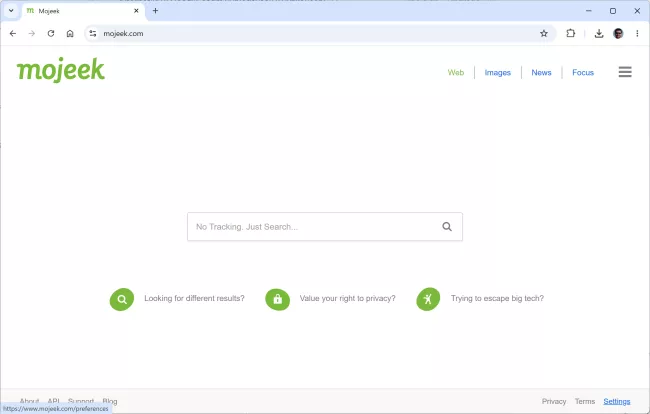This screenshot has width=650, height=414.
Task: Switch to Focus search
Action: click(x=583, y=73)
